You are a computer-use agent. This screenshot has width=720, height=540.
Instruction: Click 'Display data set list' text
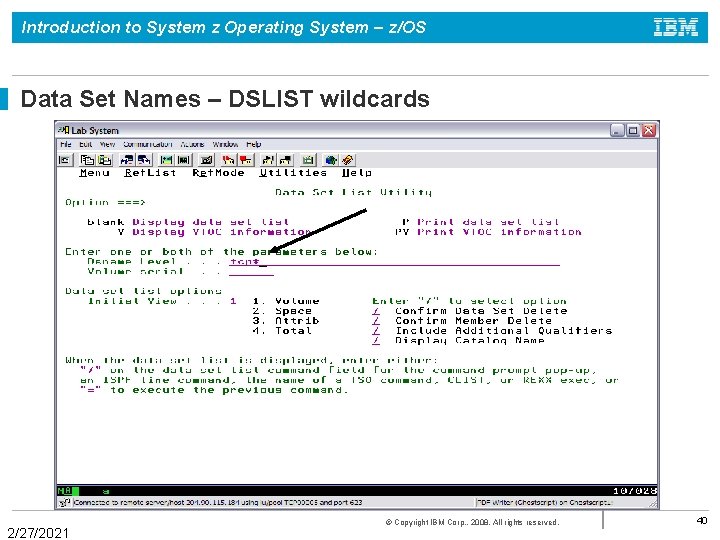[x=211, y=222]
